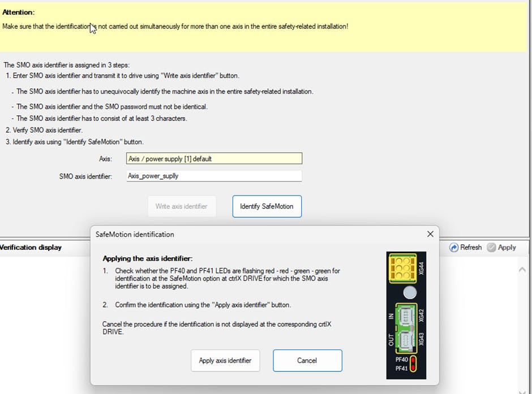The height and width of the screenshot is (394, 532).
Task: Click the XG42 IN port in the drive image
Action: 406,315
